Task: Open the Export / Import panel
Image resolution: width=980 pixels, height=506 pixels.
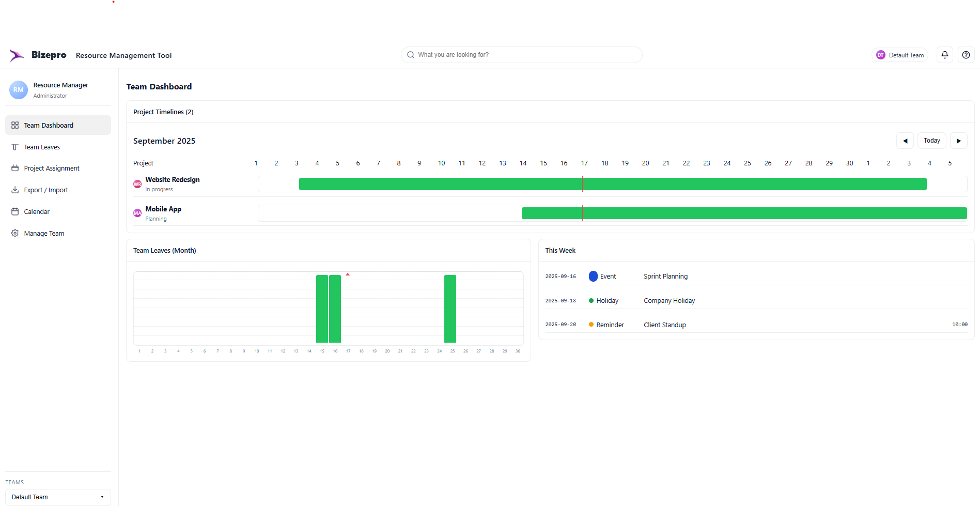Action: (x=46, y=190)
